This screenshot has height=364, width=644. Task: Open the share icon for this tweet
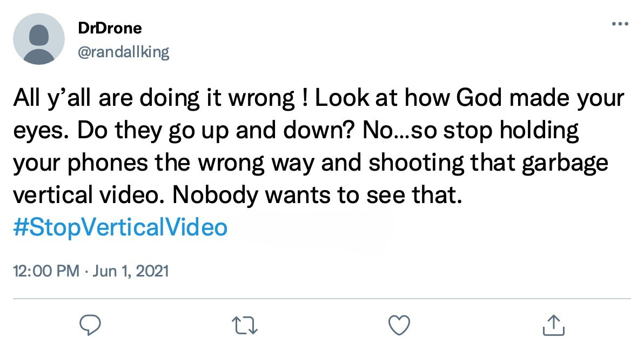pos(553,325)
